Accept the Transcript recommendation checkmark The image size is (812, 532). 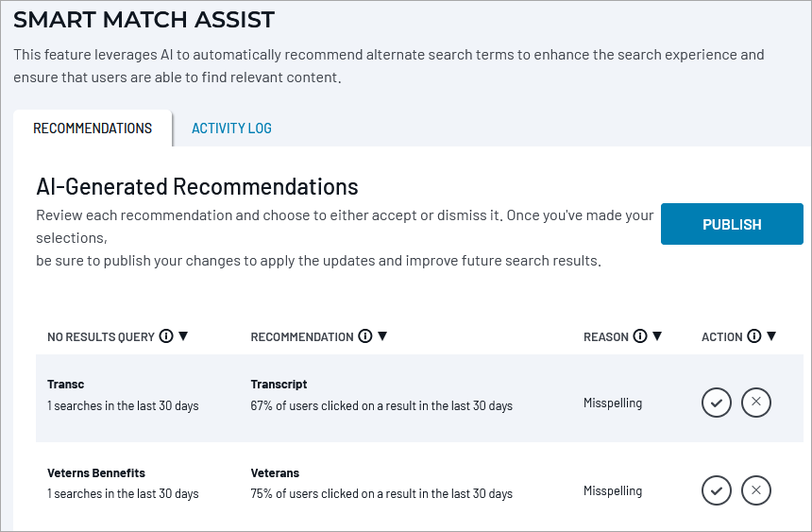(x=717, y=403)
